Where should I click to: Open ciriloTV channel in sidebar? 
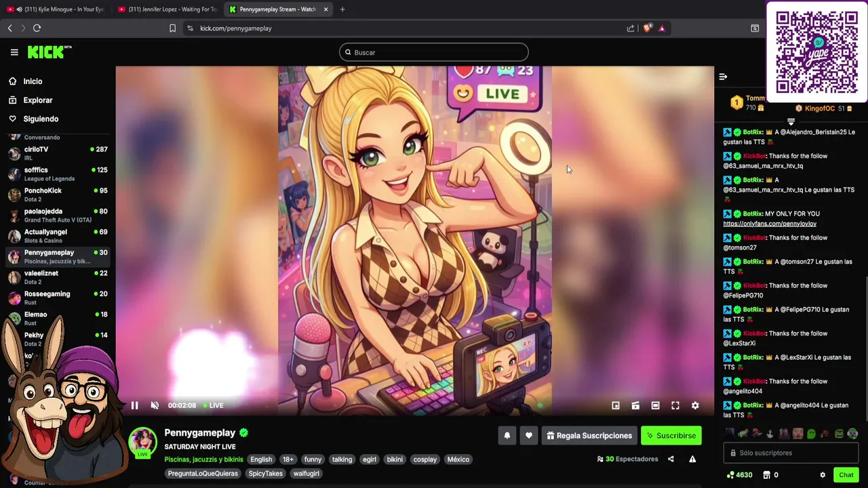[58, 153]
